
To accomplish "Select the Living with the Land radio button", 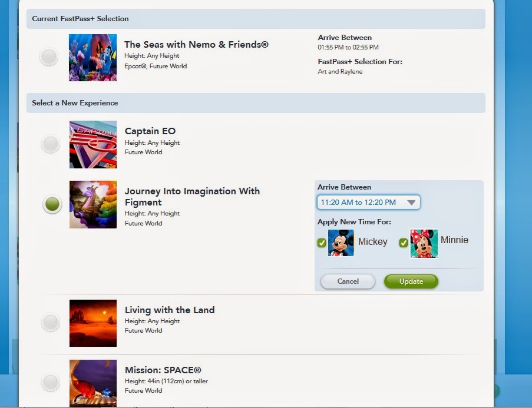I will 51,322.
